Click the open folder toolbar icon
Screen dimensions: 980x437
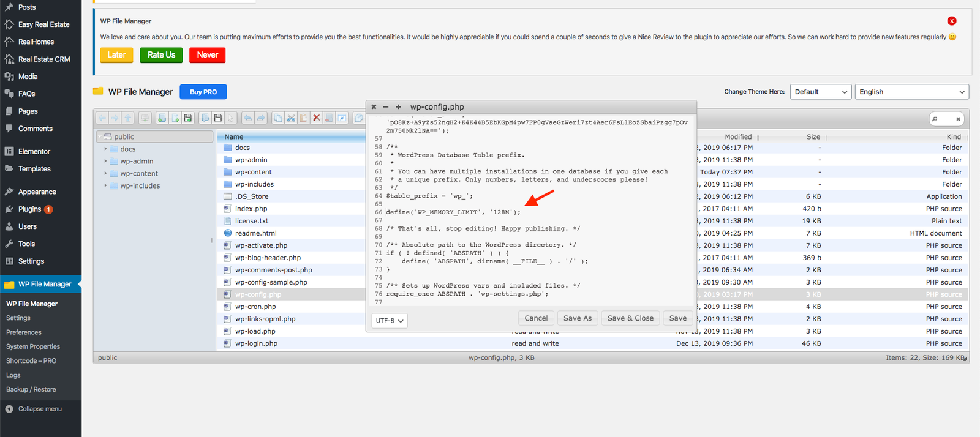[x=205, y=118]
